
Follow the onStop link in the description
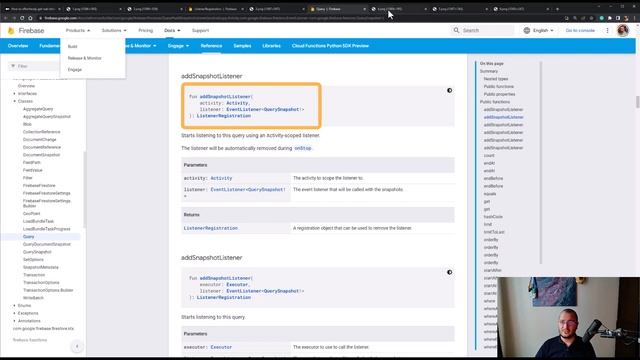click(x=303, y=148)
